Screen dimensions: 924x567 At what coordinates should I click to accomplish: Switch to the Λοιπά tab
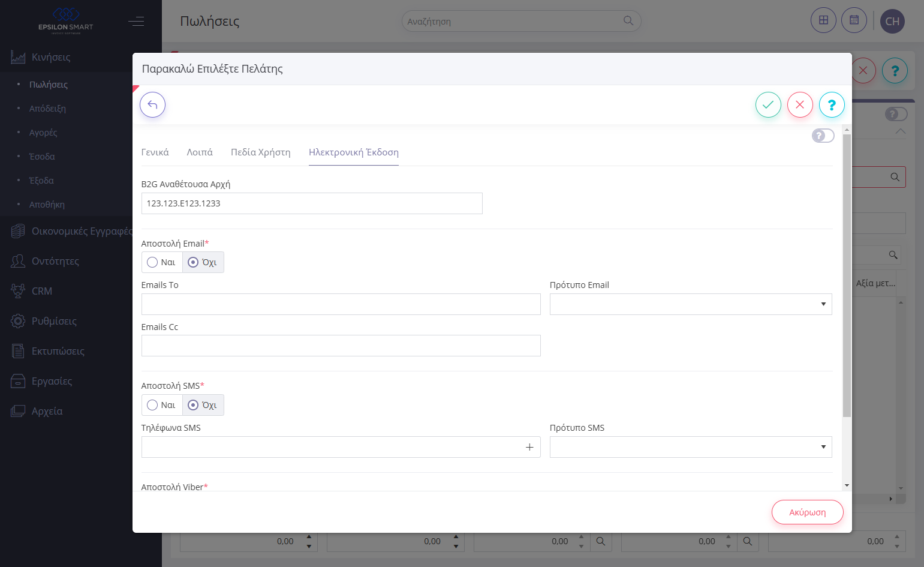click(x=200, y=152)
